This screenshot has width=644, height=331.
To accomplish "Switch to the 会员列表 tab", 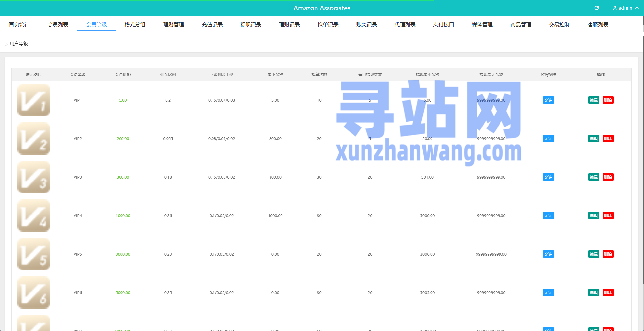I will tap(57, 24).
